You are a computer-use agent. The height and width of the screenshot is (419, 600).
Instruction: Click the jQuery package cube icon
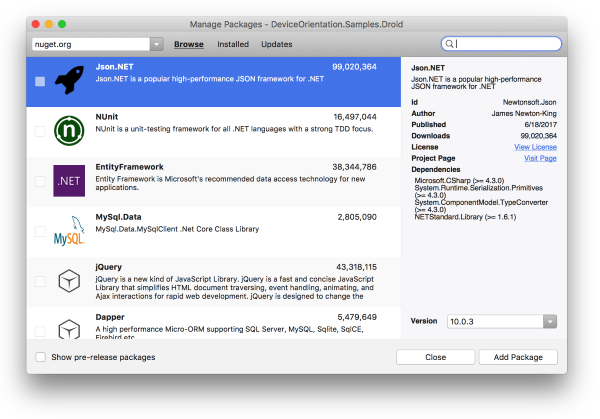coord(69,281)
